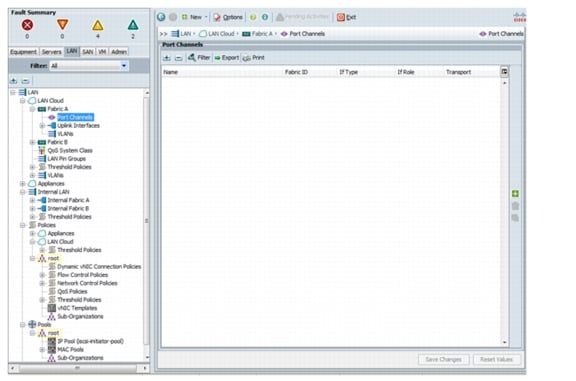
Task: Click the green add icon at right edge
Action: point(515,194)
